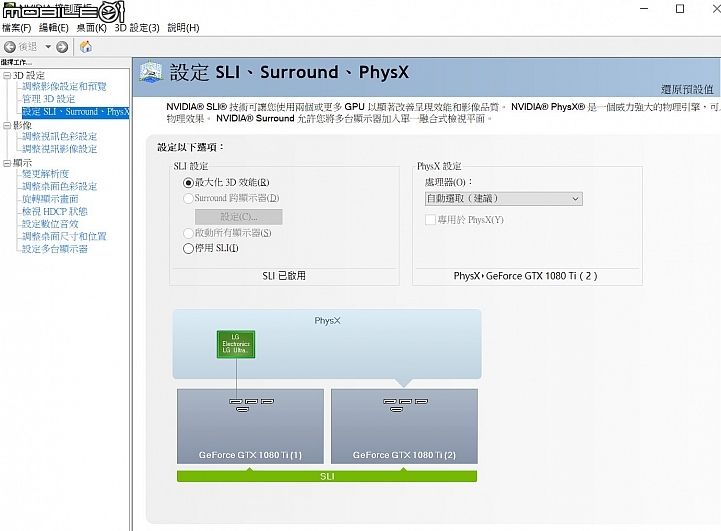
Task: Click the LG Electronics monitor icon
Action: pyautogui.click(x=236, y=344)
